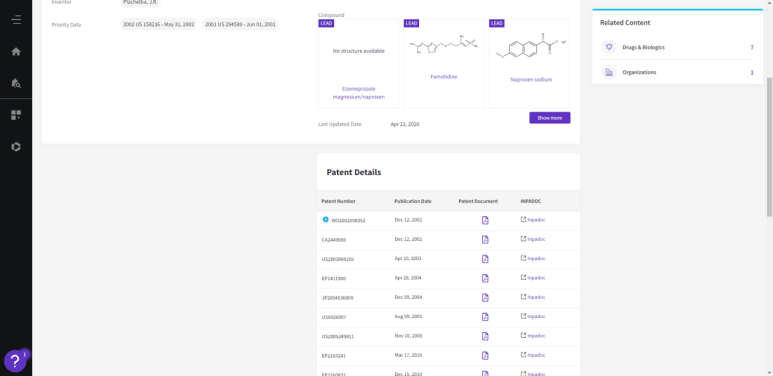Click the Patent Number column header
The width and height of the screenshot is (773, 376).
click(338, 201)
